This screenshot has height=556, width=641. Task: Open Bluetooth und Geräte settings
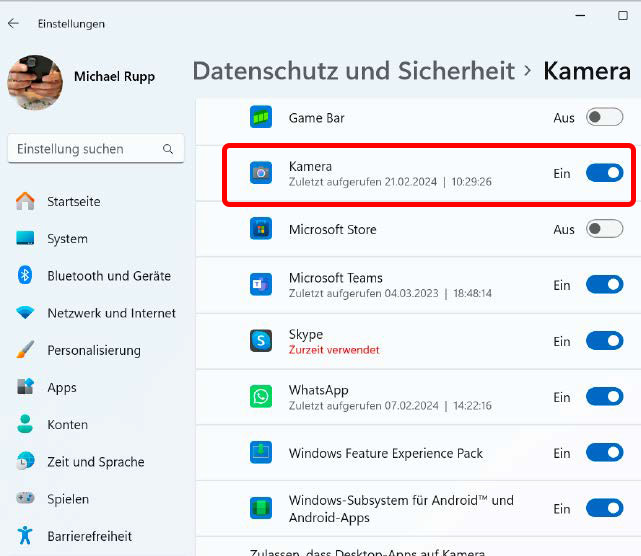click(x=109, y=276)
